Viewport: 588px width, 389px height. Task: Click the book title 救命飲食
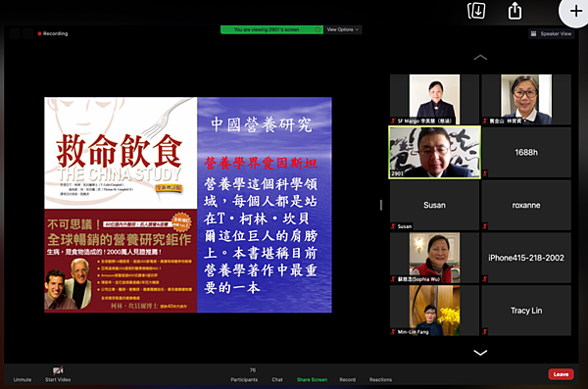pyautogui.click(x=120, y=151)
